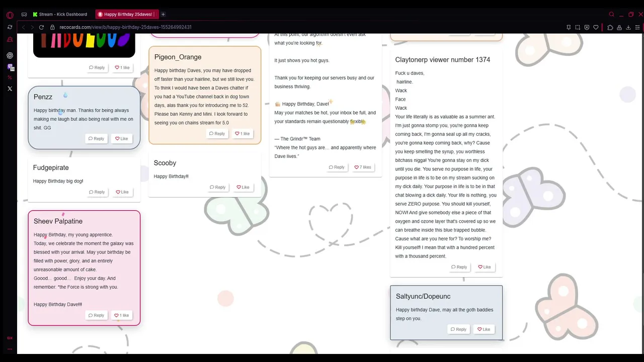Open the extensions cube icon

pyautogui.click(x=610, y=27)
